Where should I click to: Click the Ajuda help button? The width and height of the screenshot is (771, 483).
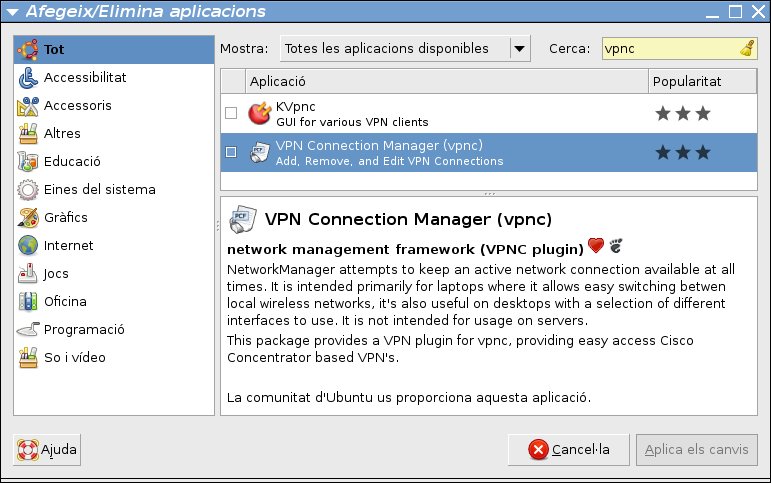[x=47, y=450]
